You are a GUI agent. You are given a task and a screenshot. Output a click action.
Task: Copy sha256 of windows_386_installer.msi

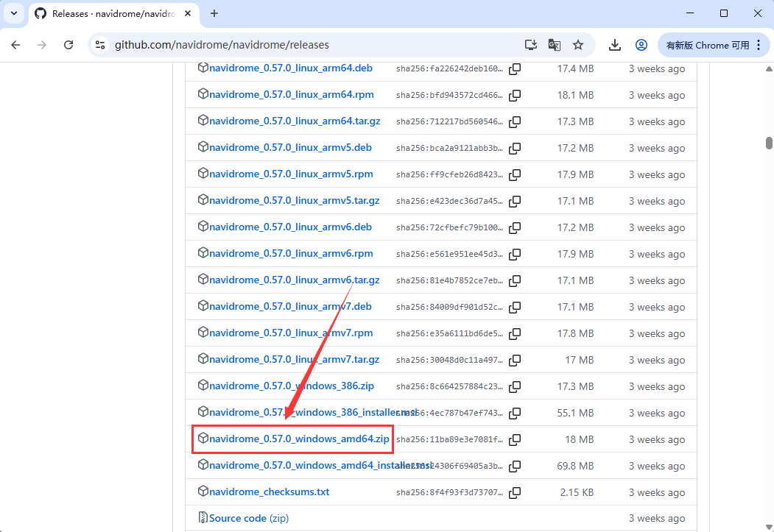pyautogui.click(x=514, y=414)
